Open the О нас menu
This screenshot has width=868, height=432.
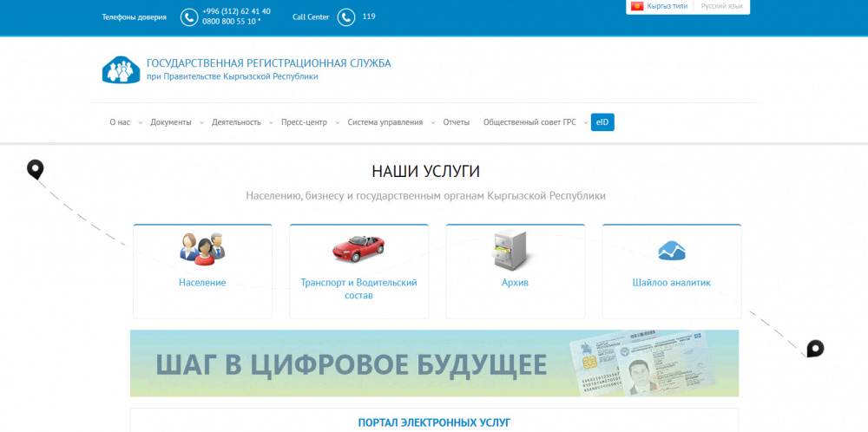tap(120, 122)
